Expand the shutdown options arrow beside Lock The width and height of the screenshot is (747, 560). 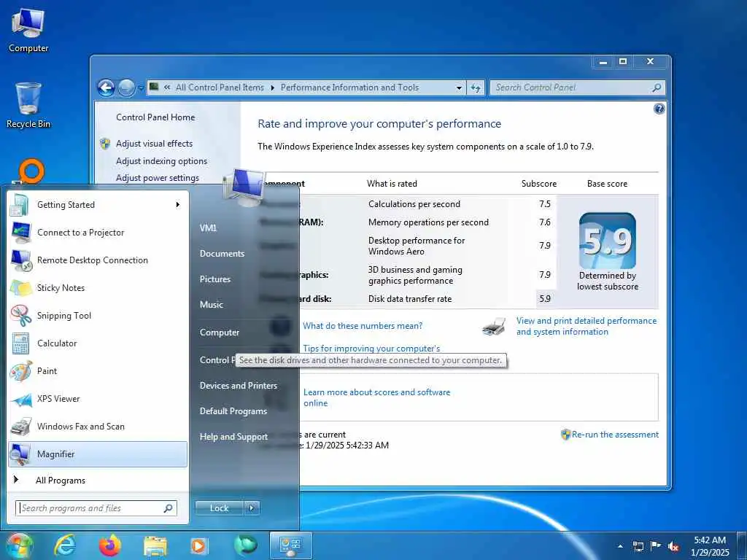coord(252,508)
